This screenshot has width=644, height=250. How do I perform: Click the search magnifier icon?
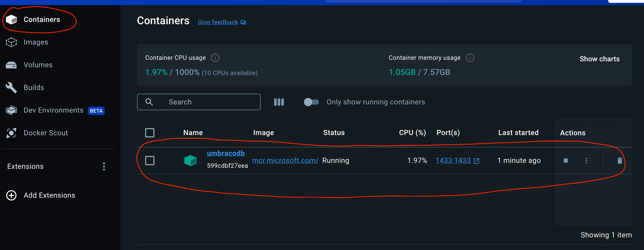[x=149, y=102]
